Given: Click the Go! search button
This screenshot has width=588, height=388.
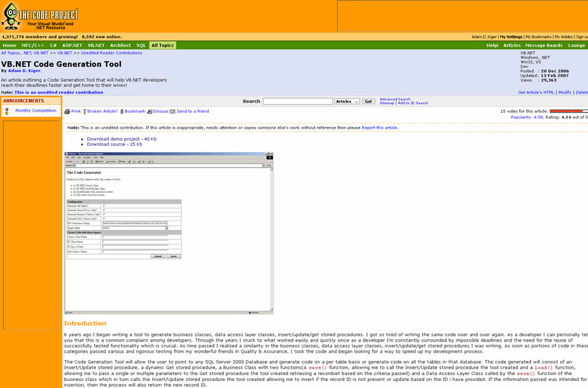Looking at the screenshot, I should [368, 101].
